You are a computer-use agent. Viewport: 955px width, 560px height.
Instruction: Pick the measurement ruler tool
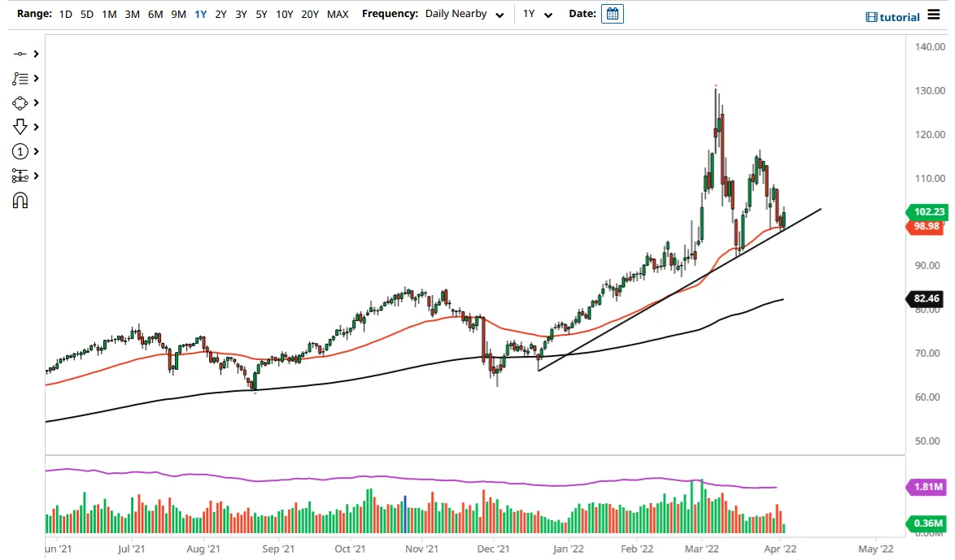(20, 176)
